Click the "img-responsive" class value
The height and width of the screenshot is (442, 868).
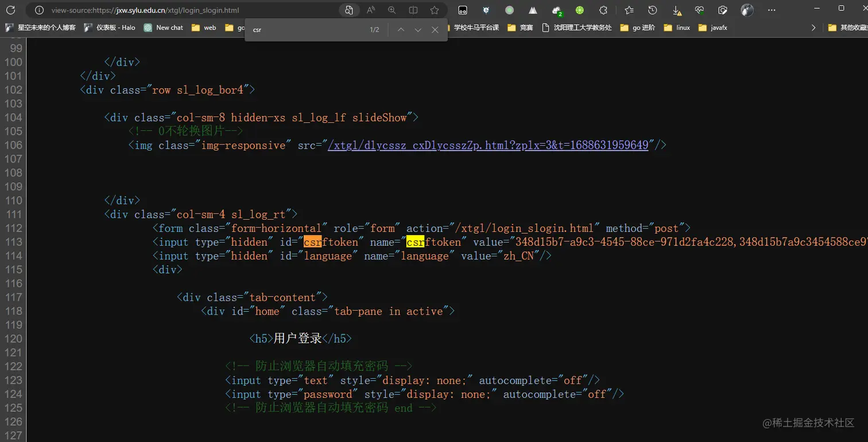click(x=243, y=145)
